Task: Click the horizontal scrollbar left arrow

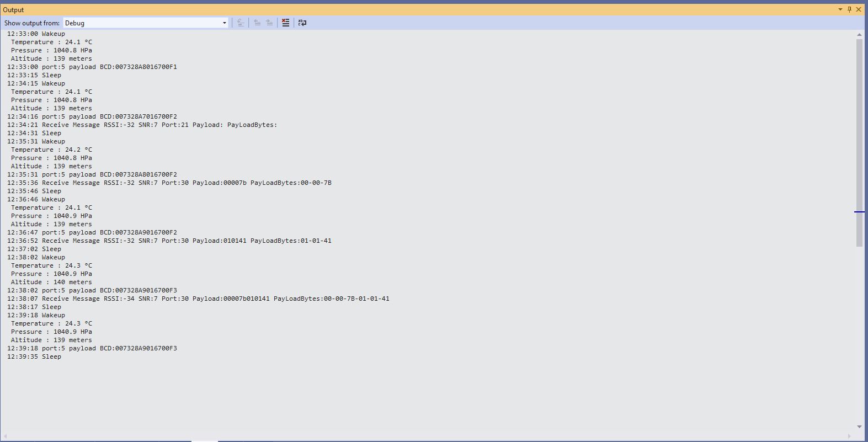Action: (x=6, y=437)
